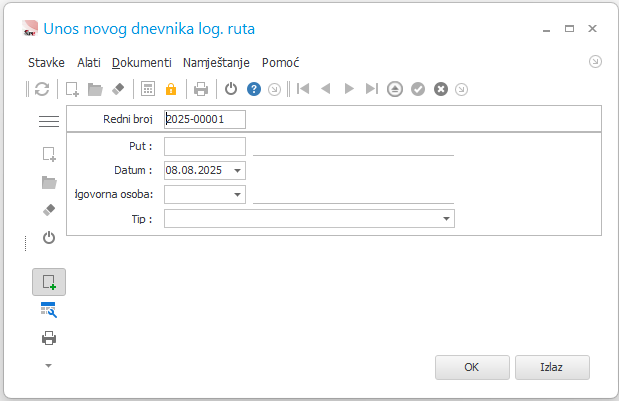Viewport: 619px width, 401px height.
Task: Click the OK button
Action: click(x=472, y=367)
